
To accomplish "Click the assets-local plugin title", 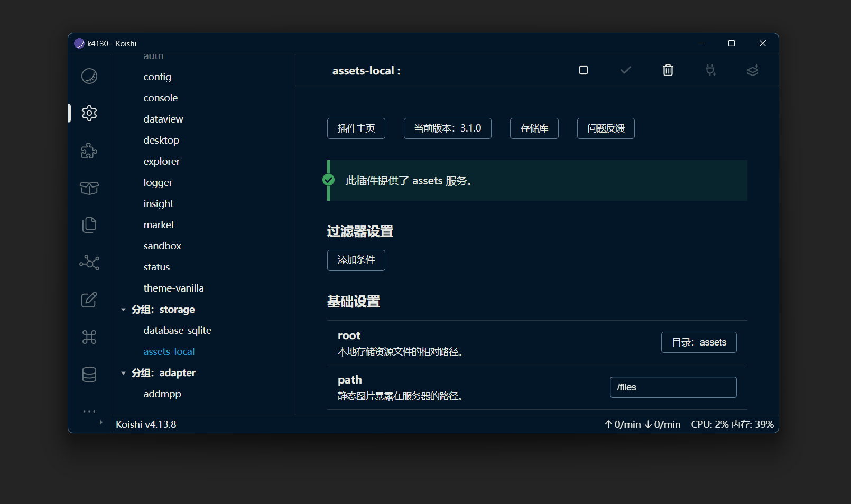I will 366,71.
